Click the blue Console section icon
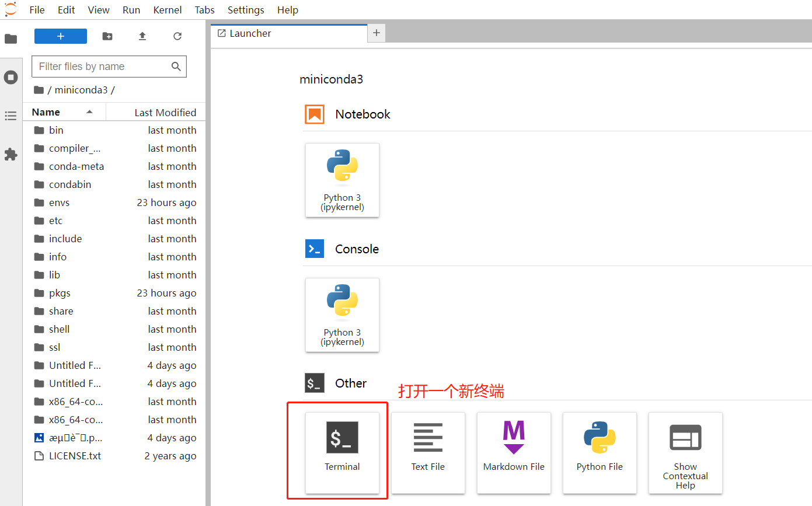This screenshot has height=506, width=812. [x=315, y=249]
